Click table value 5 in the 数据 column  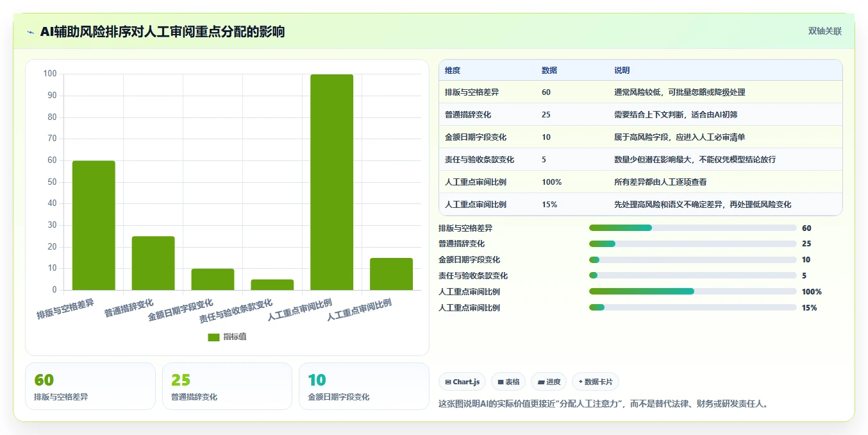click(544, 160)
